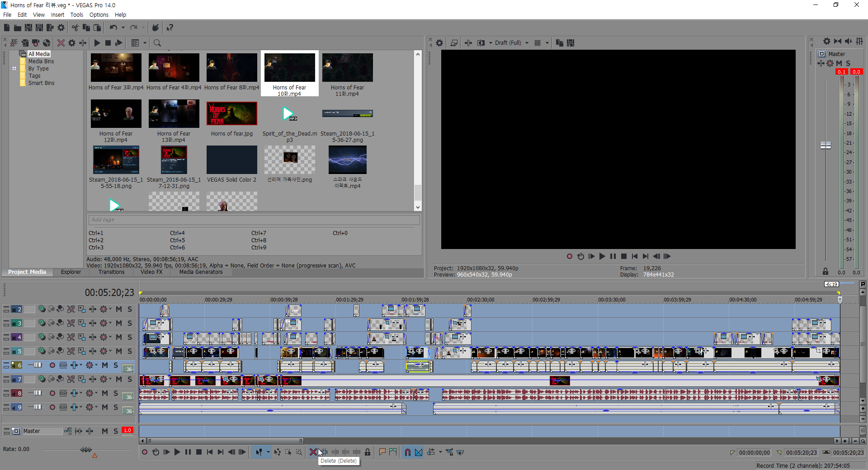
Task: Open Master bus audio properties gear
Action: tap(826, 41)
